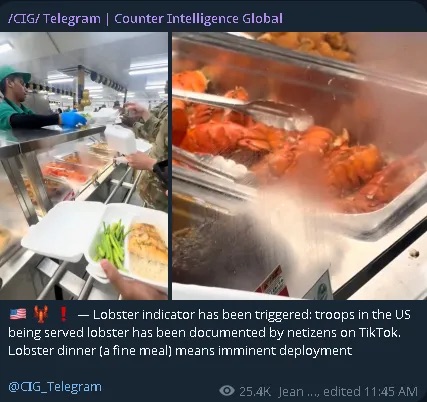427x402 pixels.
Task: Click the red exclamation mark emoji
Action: 63,314
